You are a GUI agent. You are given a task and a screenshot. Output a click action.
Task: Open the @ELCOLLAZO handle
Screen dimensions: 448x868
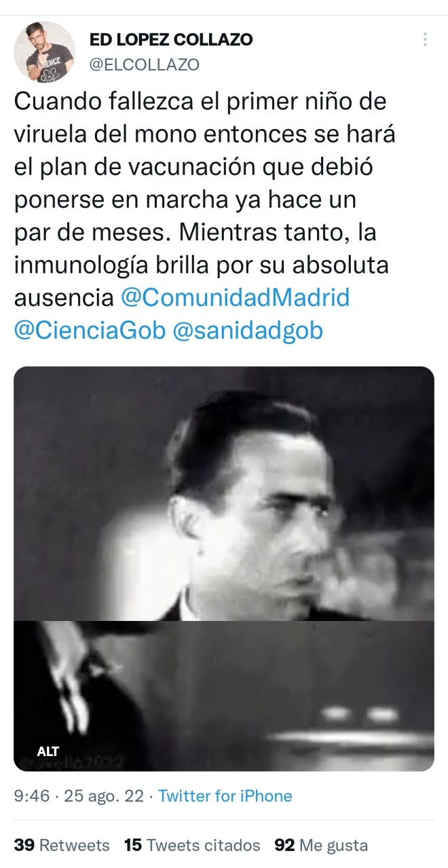click(145, 64)
